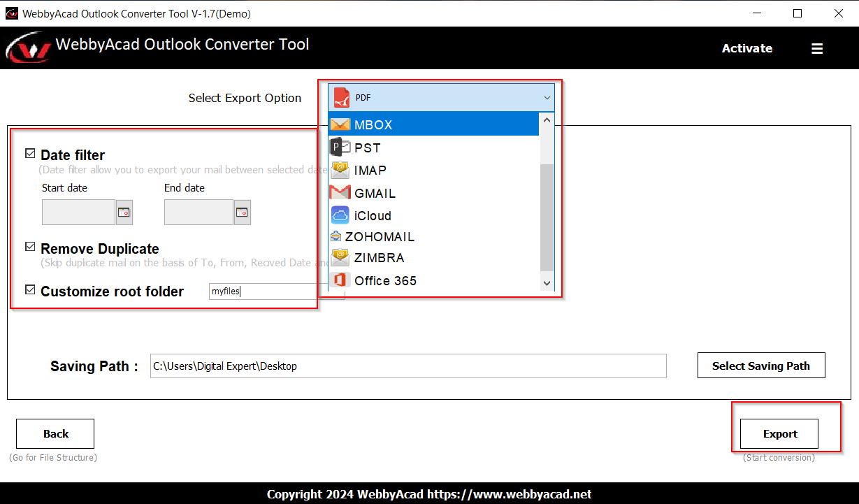The width and height of the screenshot is (859, 504).
Task: Collapse the export format dropdown
Action: point(547,98)
